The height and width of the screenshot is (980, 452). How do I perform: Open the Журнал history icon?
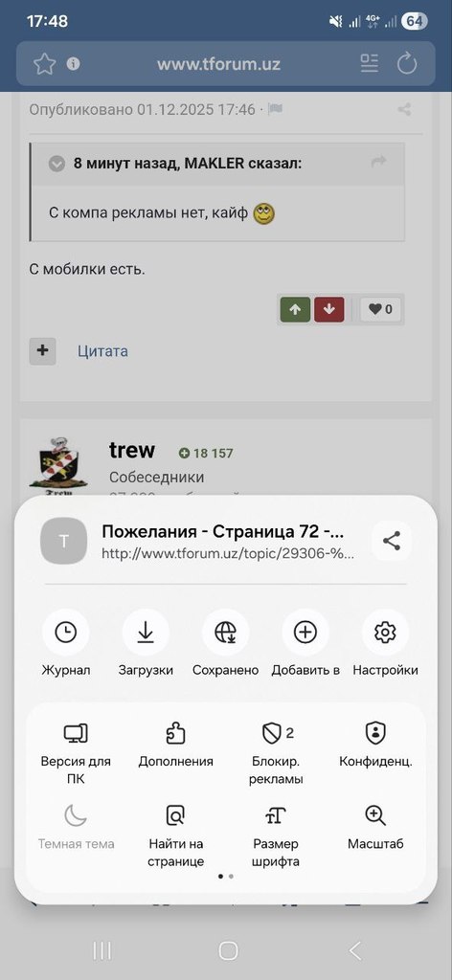[66, 634]
